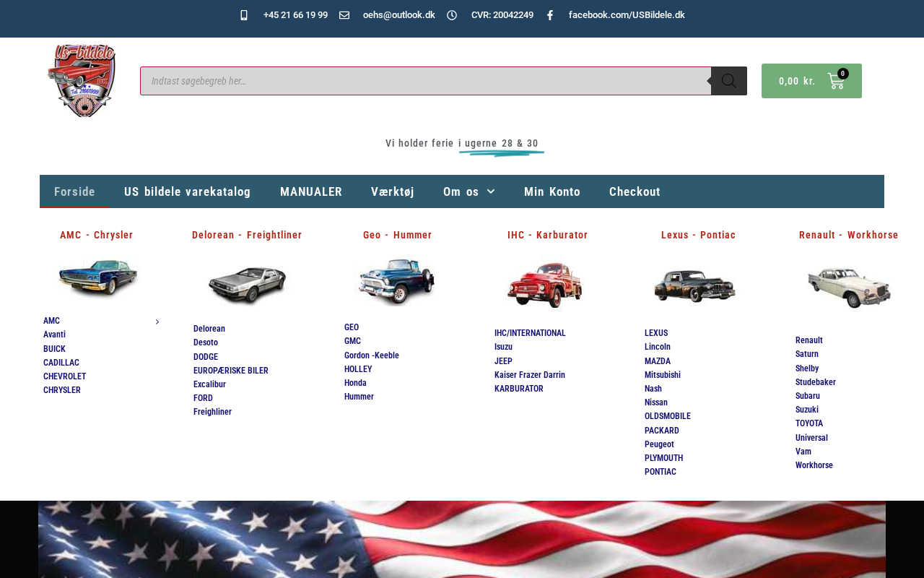
Task: Click the Delorean - Freightliner heading
Action: click(247, 235)
